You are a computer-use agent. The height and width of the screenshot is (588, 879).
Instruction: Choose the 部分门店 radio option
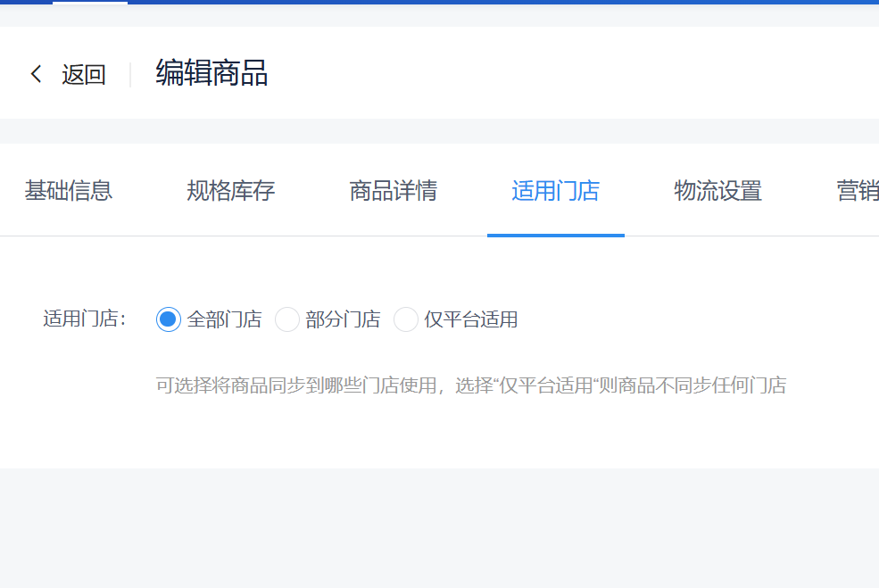click(287, 319)
